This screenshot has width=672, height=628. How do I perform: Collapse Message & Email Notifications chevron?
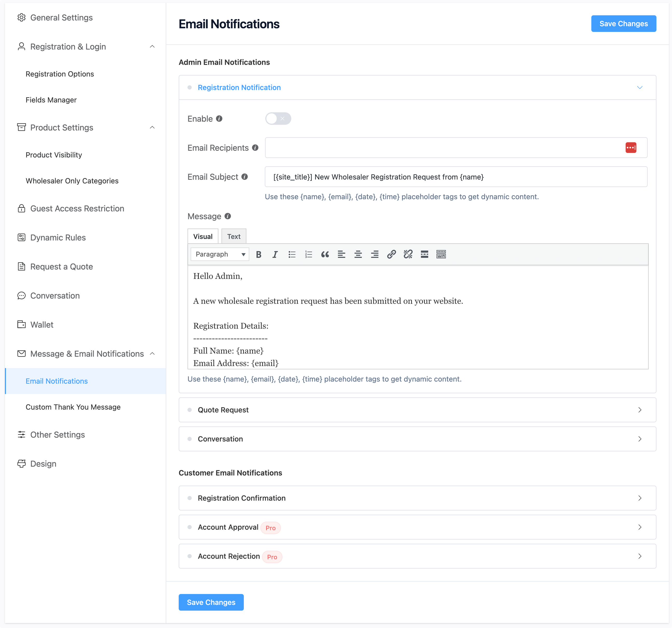tap(152, 354)
